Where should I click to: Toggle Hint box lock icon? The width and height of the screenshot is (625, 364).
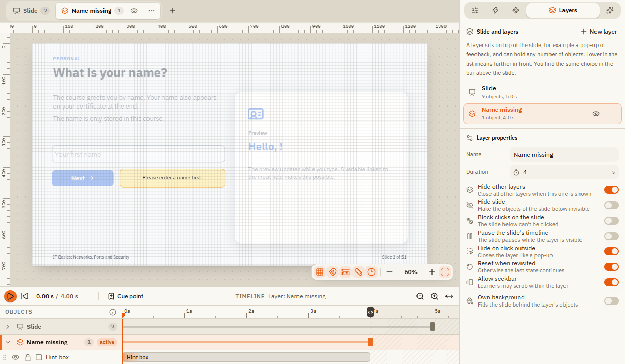(x=28, y=357)
